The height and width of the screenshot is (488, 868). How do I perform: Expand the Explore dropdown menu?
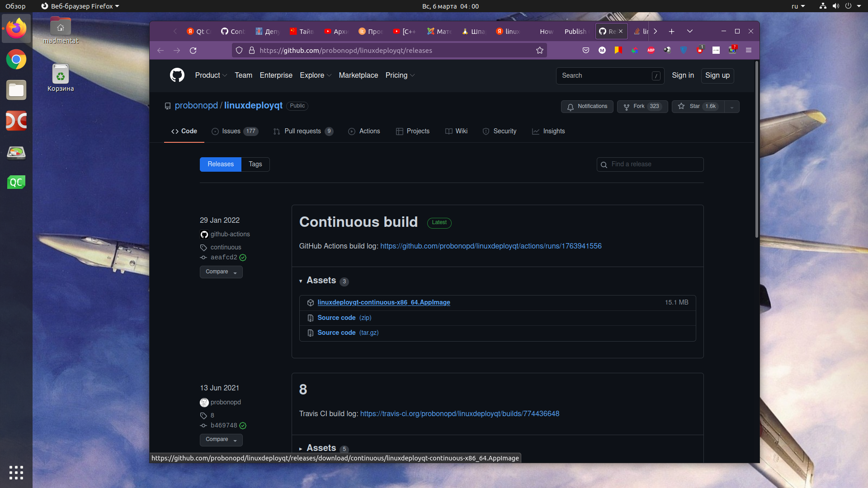[x=316, y=75]
